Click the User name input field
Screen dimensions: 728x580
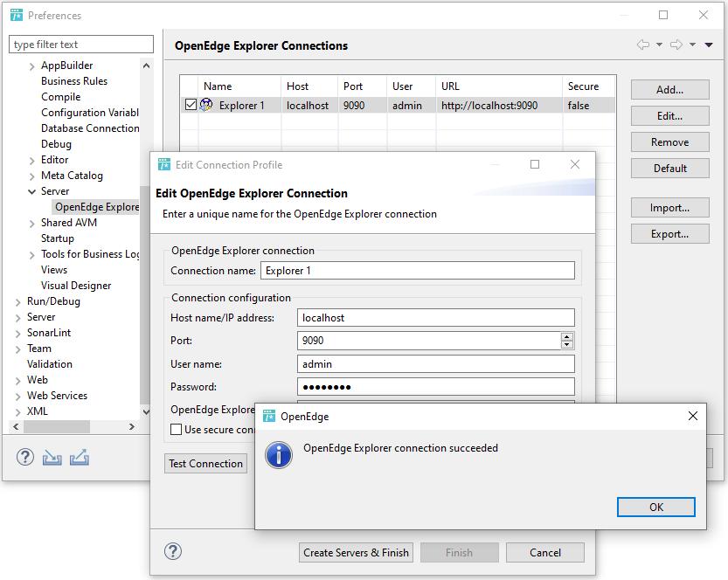pos(435,363)
